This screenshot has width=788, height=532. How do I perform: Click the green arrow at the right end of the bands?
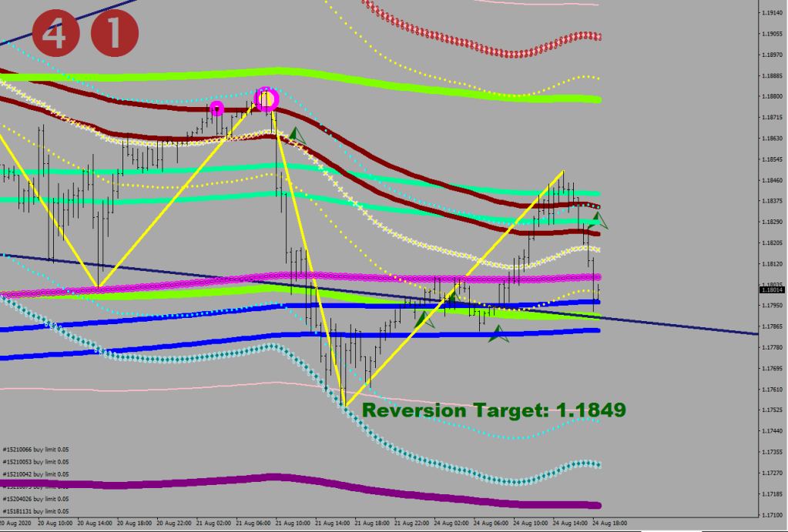[598, 220]
